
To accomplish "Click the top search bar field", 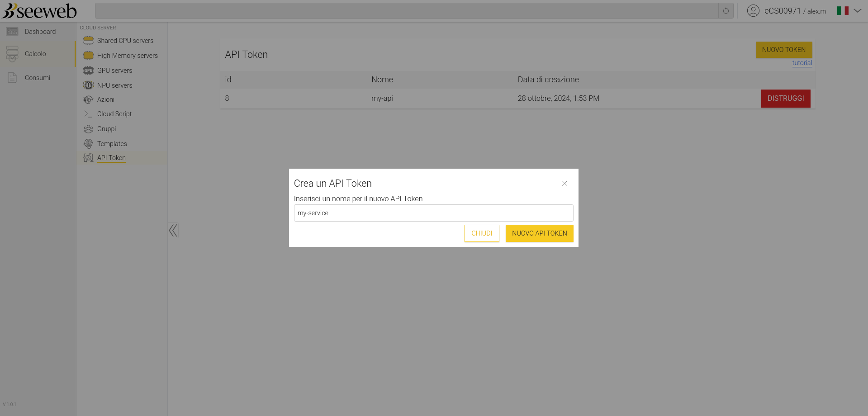I will pos(407,11).
